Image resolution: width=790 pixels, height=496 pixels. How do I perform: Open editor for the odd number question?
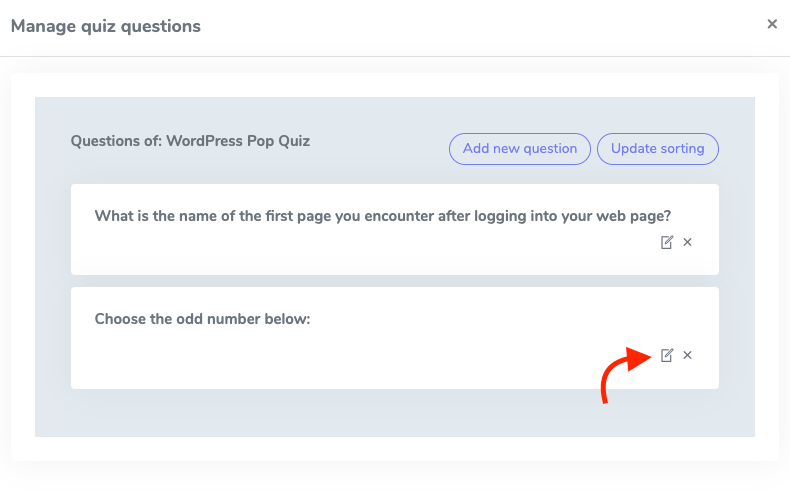667,355
